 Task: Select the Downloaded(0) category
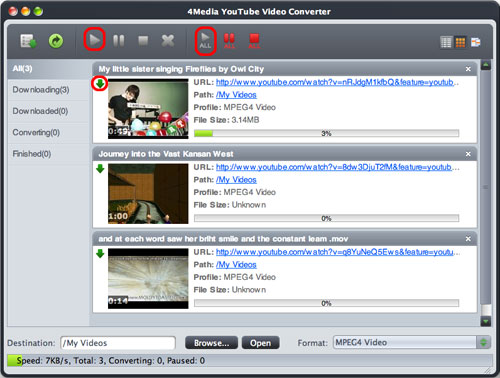pyautogui.click(x=49, y=111)
